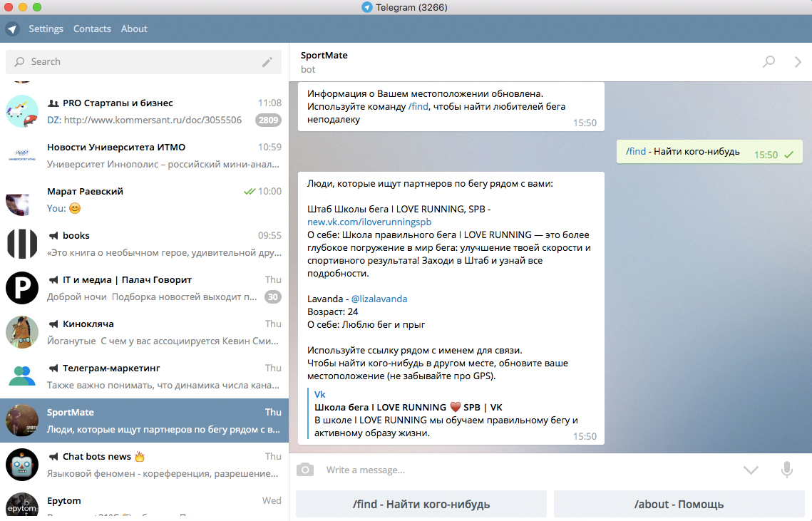
Task: Open the @lizalavanda profile link
Action: pyautogui.click(x=379, y=299)
